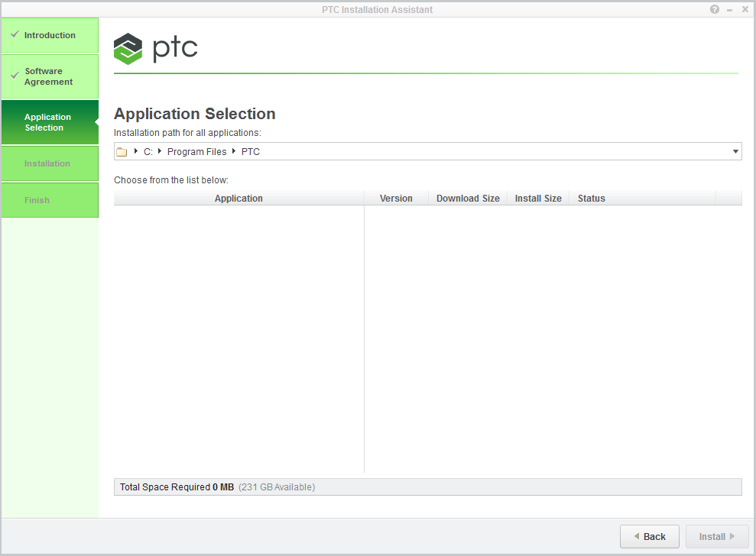
Task: Click the Back button
Action: point(649,536)
